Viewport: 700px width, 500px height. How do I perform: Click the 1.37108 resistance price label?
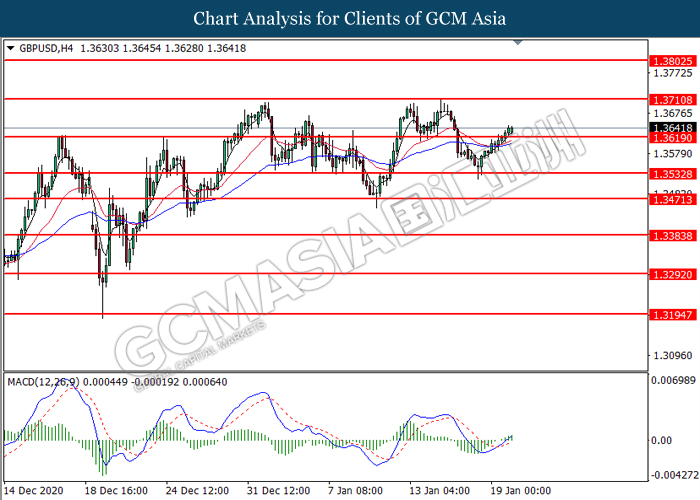tap(673, 100)
